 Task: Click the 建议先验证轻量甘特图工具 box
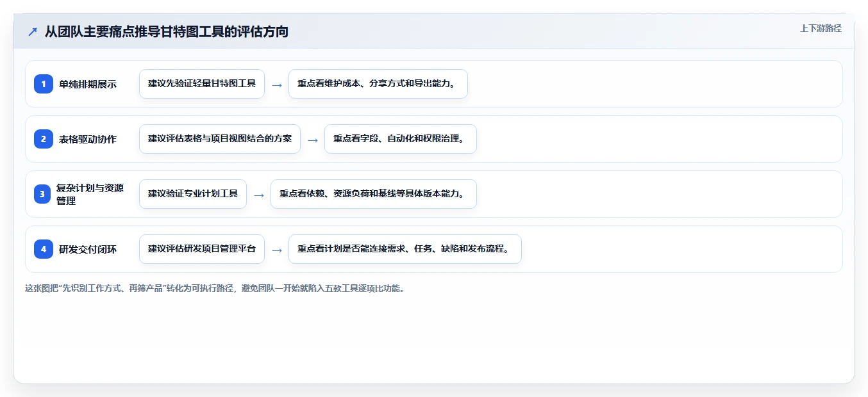[202, 84]
